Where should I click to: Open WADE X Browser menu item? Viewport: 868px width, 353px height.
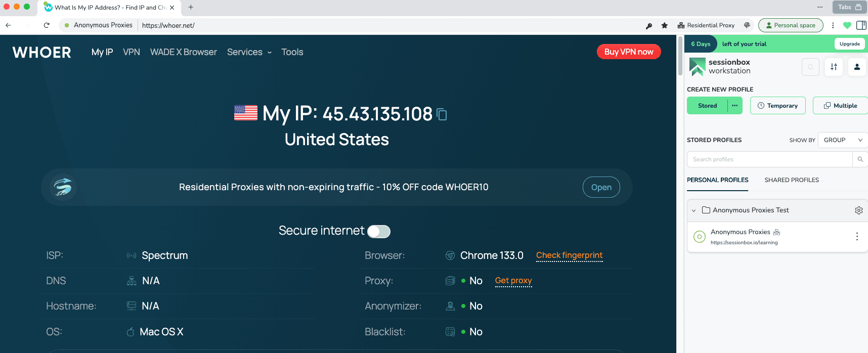coord(184,52)
